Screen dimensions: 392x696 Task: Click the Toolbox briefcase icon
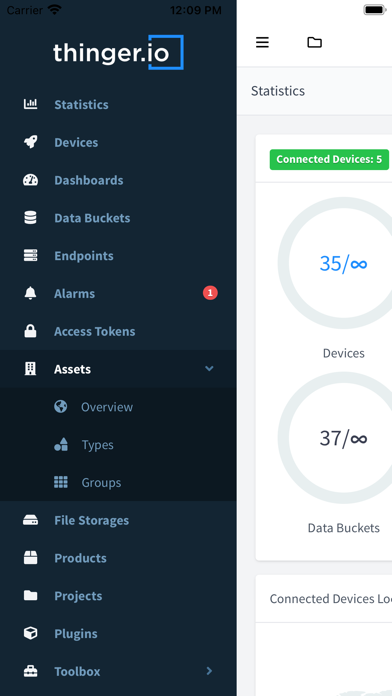point(30,671)
